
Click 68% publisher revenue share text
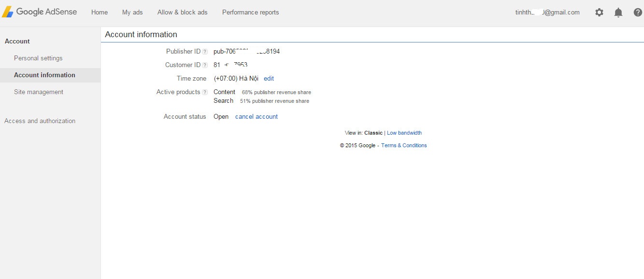pos(276,93)
